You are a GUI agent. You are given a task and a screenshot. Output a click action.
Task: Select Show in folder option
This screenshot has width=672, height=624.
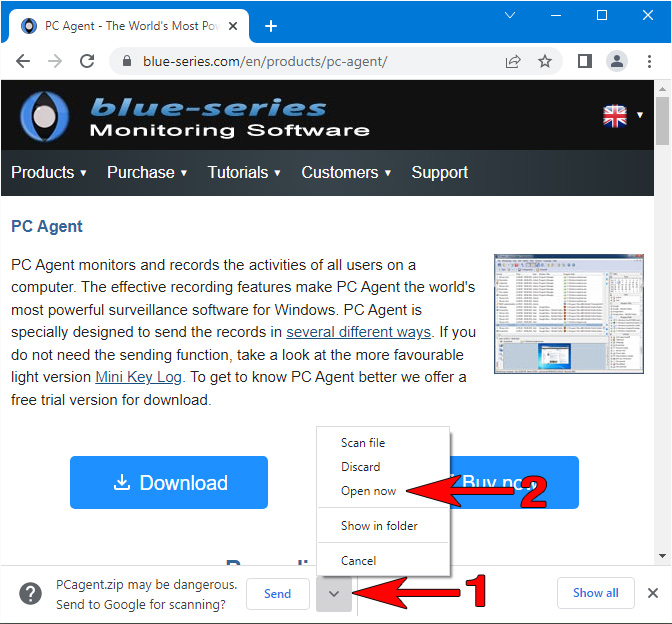379,526
